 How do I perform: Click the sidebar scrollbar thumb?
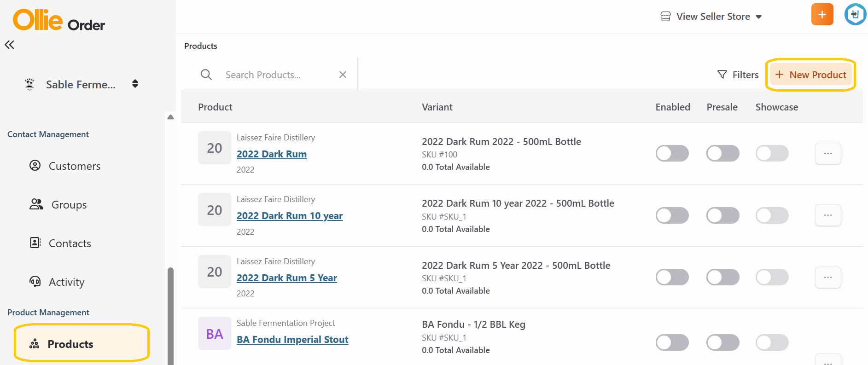pyautogui.click(x=171, y=316)
